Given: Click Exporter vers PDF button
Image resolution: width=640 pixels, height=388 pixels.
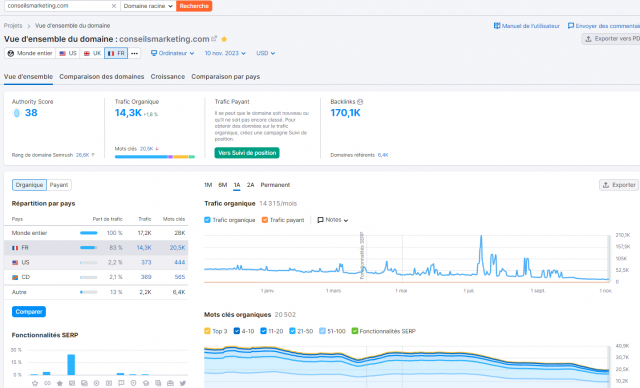Looking at the screenshot, I should pyautogui.click(x=611, y=39).
